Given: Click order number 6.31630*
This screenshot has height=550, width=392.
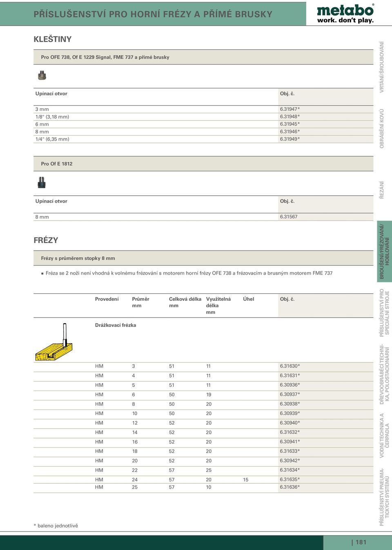Looking at the screenshot, I should [290, 366].
